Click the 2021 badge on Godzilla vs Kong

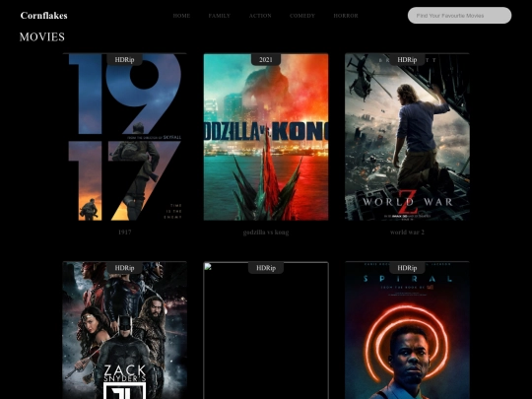(266, 60)
